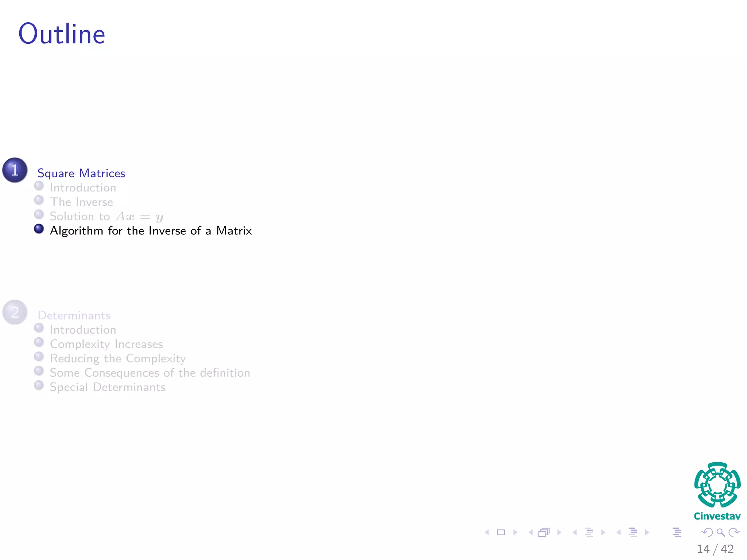Open Solution to Ax = y subsection
This screenshot has width=747, height=560.
click(106, 217)
